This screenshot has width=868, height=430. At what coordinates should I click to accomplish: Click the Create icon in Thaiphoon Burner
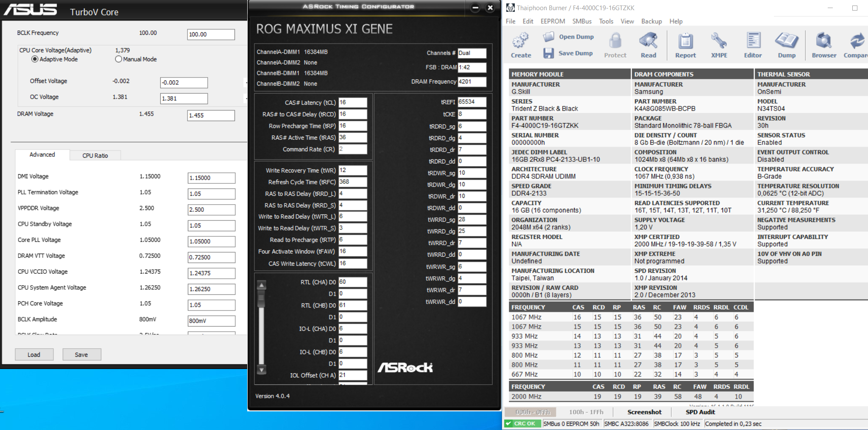[x=521, y=45]
